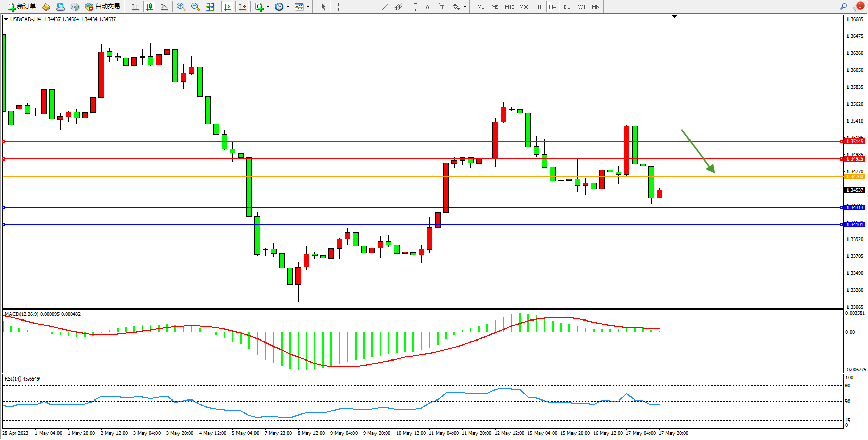Pick the trendline drawing tool
The image size is (868, 440).
point(385,7)
